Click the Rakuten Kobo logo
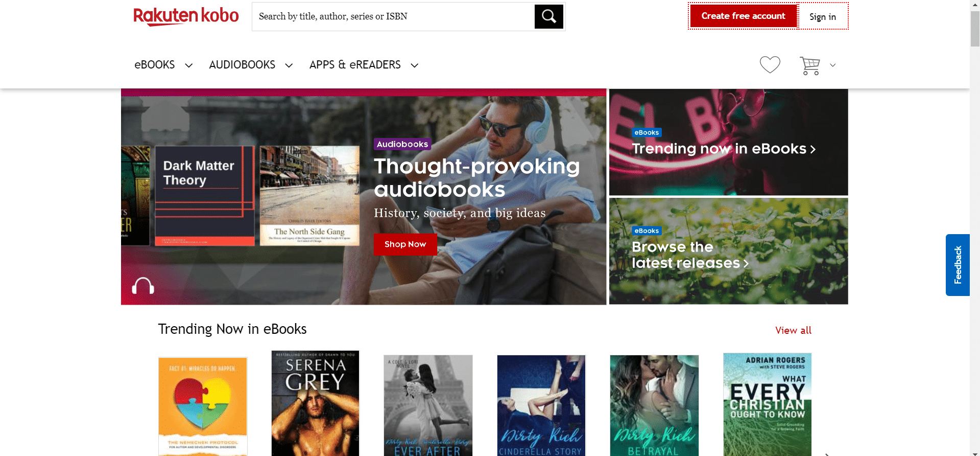This screenshot has width=980, height=456. (x=186, y=16)
